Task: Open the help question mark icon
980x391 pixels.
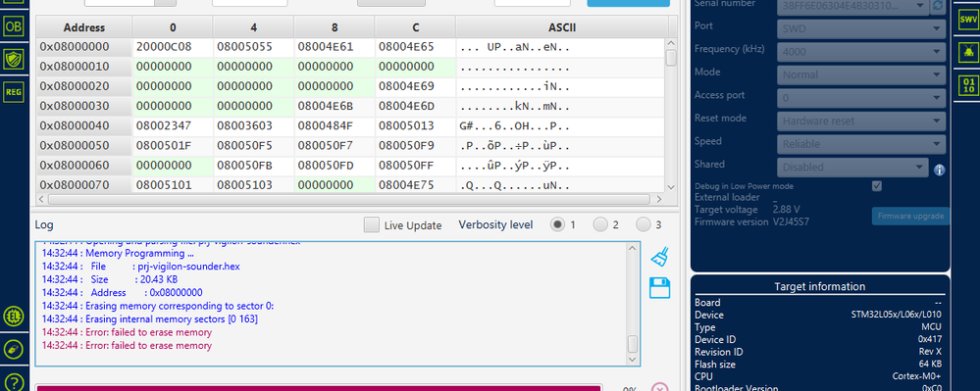Action: coord(13,381)
